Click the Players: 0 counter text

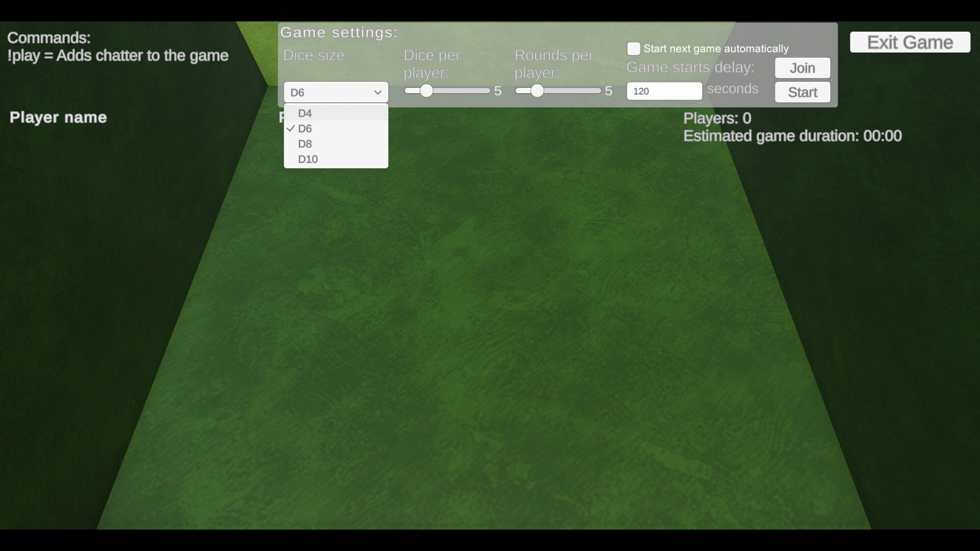click(x=717, y=118)
